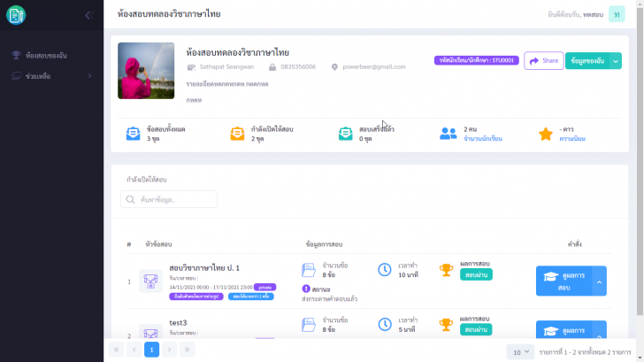Image resolution: width=644 pixels, height=362 pixels.
Task: Click the location pin icon by email
Action: (x=334, y=67)
